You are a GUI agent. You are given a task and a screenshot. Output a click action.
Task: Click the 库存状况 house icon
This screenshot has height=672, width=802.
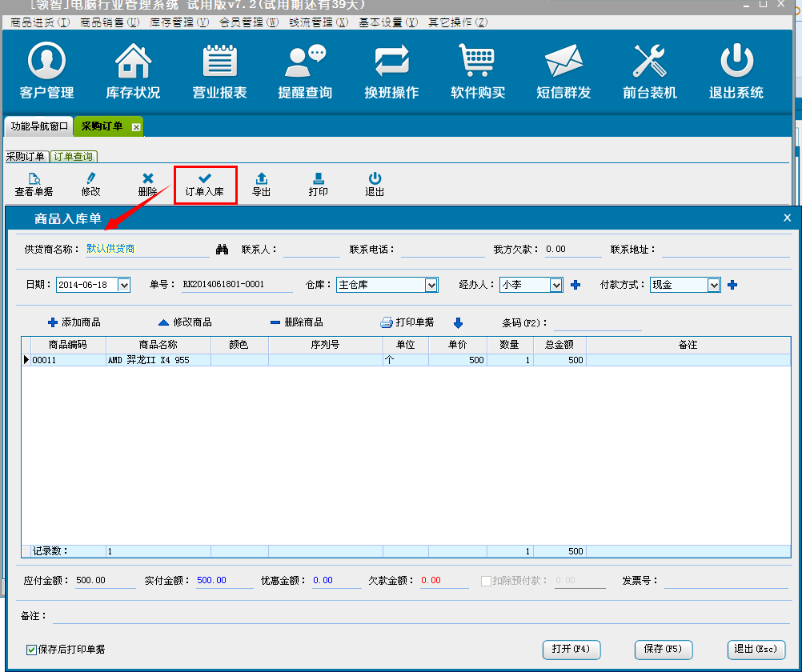click(133, 70)
